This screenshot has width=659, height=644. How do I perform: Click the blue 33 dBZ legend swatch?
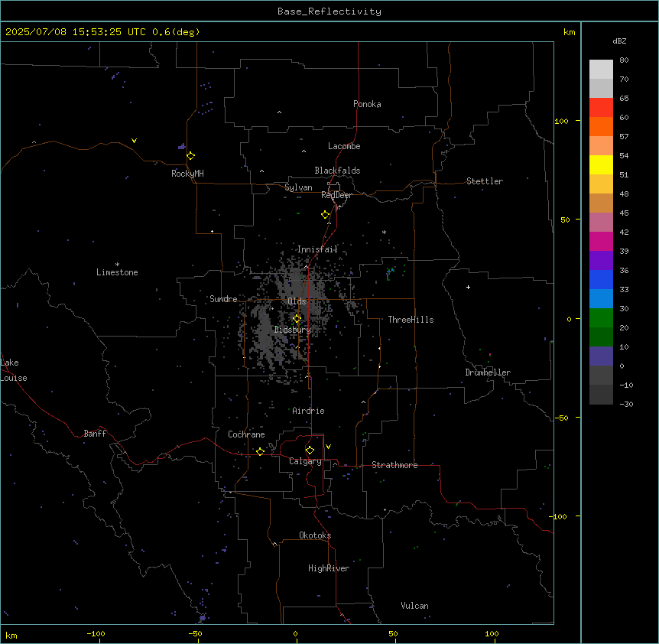601,279
